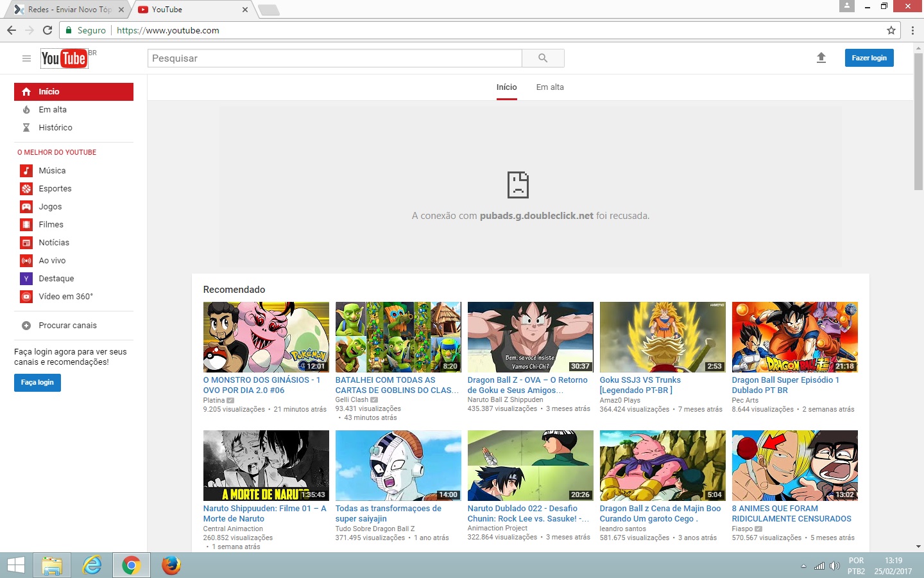
Task: Reload the page with the refresh icon
Action: (47, 30)
